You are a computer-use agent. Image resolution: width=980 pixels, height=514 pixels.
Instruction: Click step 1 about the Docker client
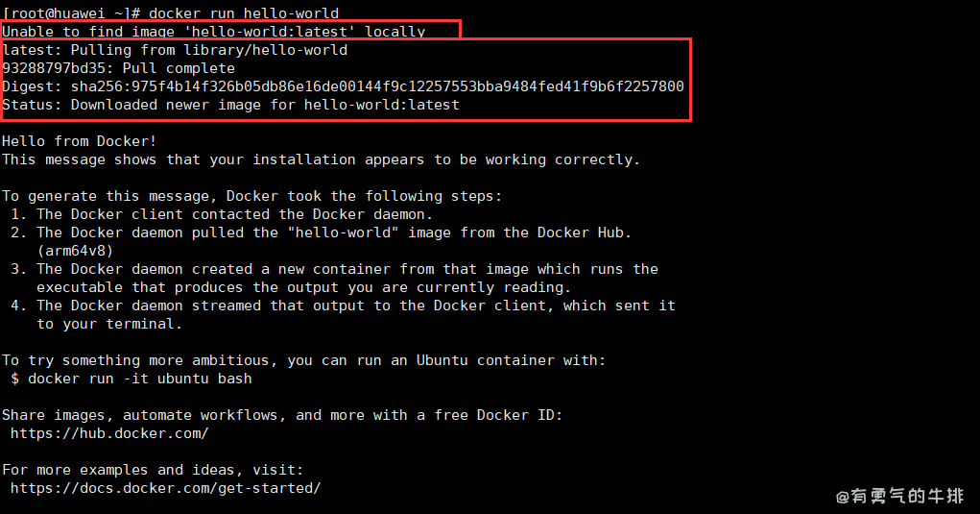point(222,214)
